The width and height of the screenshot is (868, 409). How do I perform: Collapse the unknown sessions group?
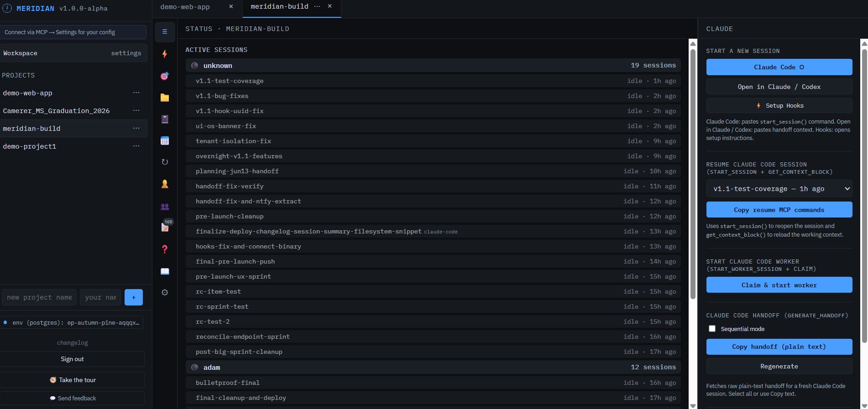coord(433,65)
